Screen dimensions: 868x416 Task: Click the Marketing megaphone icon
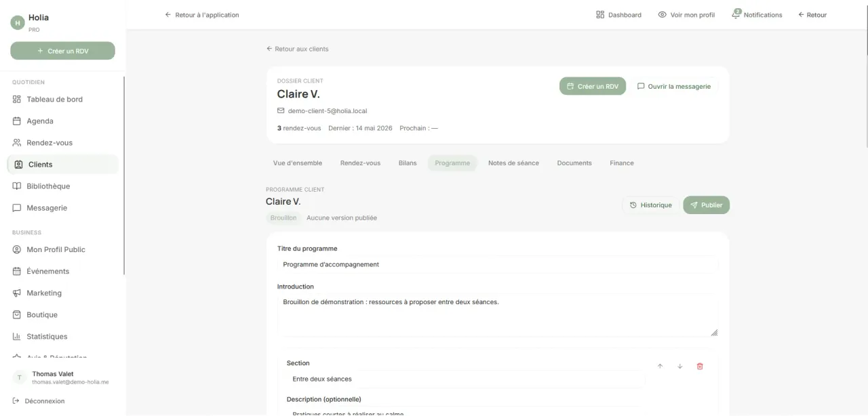point(17,293)
